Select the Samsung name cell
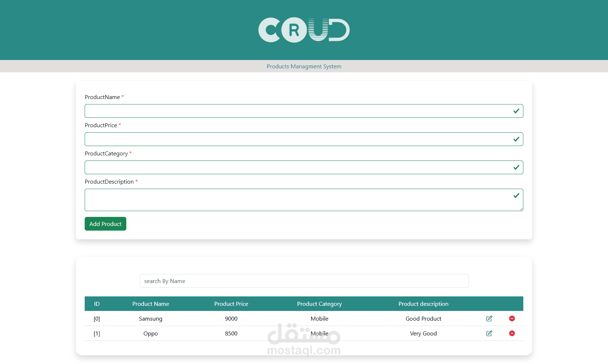The image size is (608, 364). click(151, 319)
